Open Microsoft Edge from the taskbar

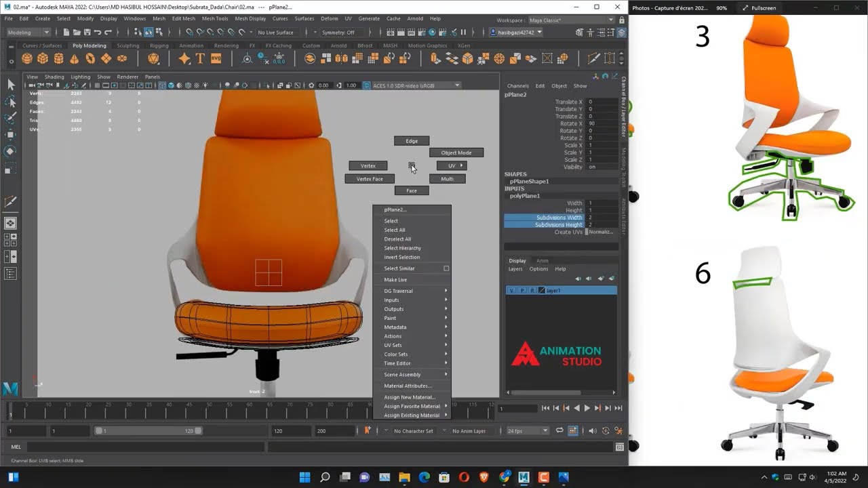click(x=424, y=477)
